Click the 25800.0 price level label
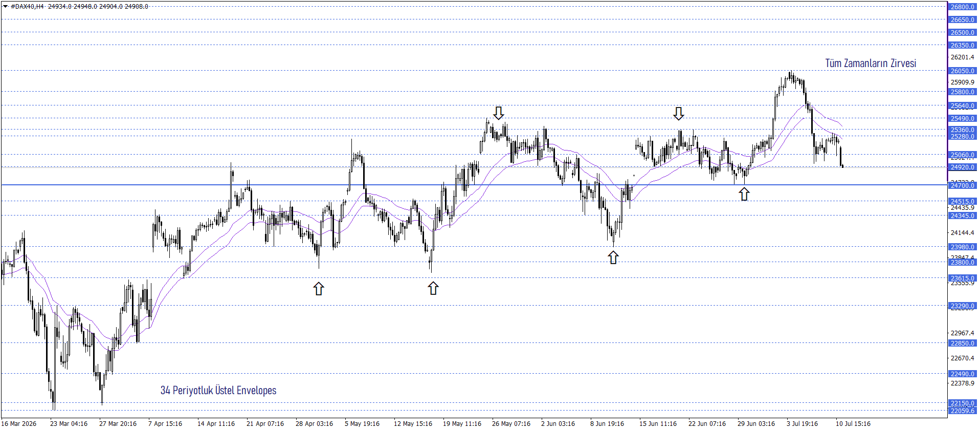This screenshot has width=980, height=430. tap(963, 92)
